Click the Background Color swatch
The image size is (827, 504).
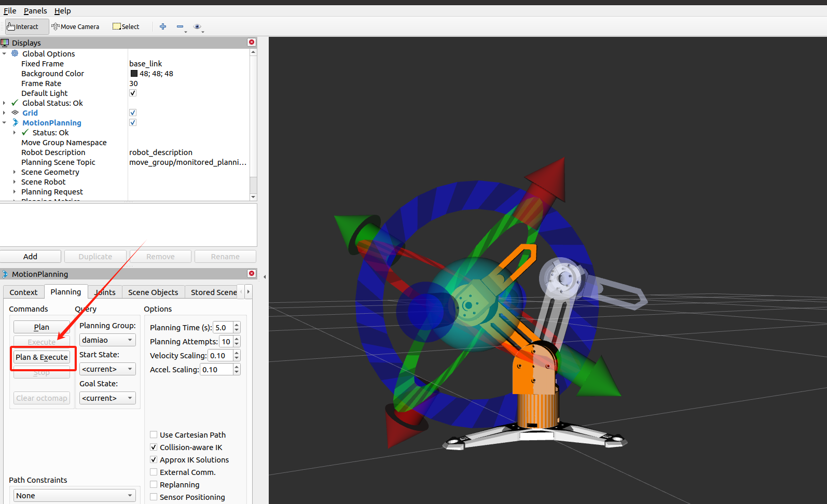pyautogui.click(x=134, y=73)
